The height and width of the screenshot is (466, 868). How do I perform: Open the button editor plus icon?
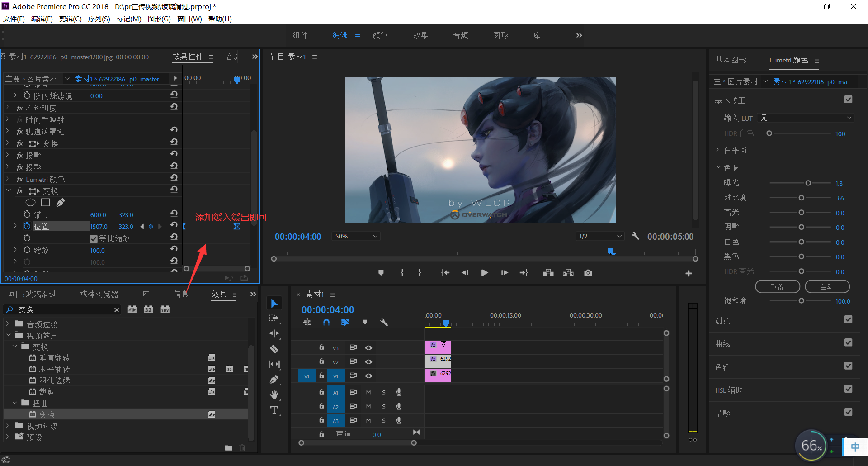(x=689, y=273)
